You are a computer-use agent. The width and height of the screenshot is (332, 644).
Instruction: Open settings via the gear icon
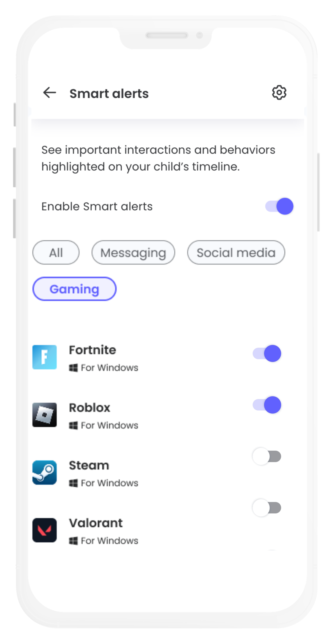279,93
